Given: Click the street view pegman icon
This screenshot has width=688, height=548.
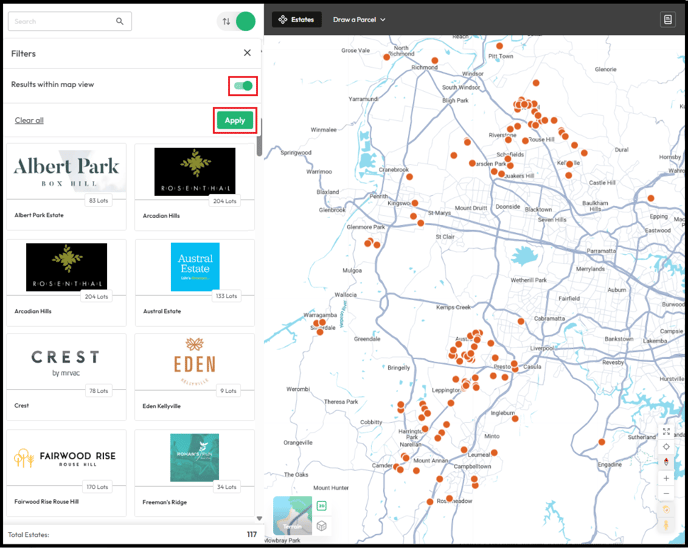Looking at the screenshot, I should [x=666, y=525].
